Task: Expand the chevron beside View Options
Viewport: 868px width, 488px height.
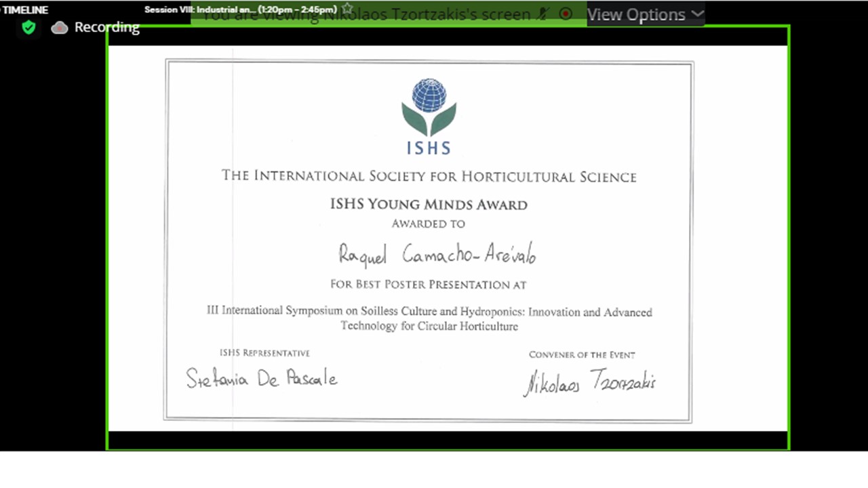Action: pyautogui.click(x=697, y=14)
